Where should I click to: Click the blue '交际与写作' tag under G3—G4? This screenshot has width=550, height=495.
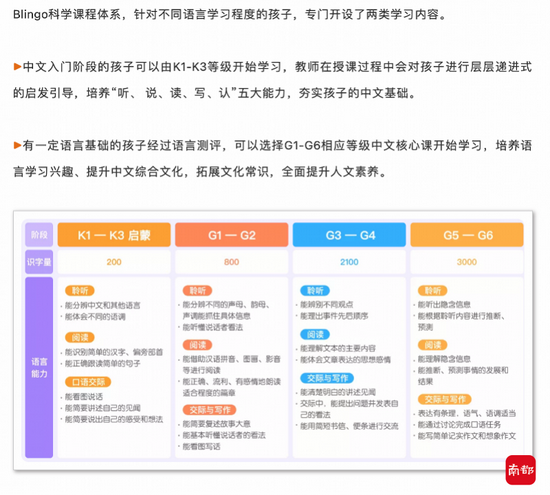[x=327, y=378]
